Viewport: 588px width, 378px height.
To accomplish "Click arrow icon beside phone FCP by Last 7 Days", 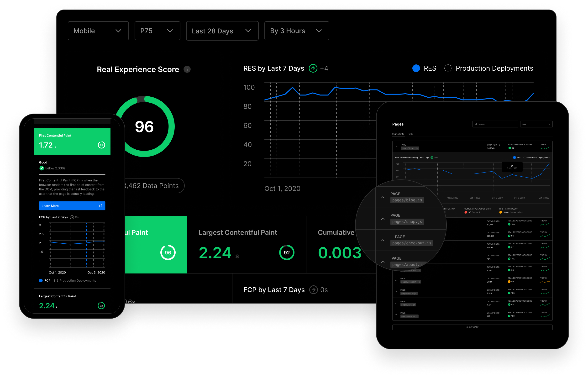I will click(72, 217).
